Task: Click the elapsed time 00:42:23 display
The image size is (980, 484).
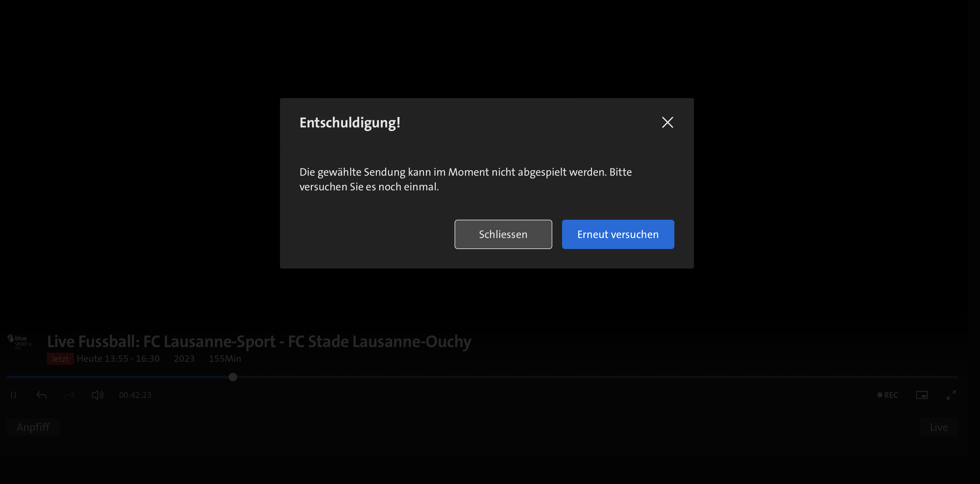Action: [135, 395]
